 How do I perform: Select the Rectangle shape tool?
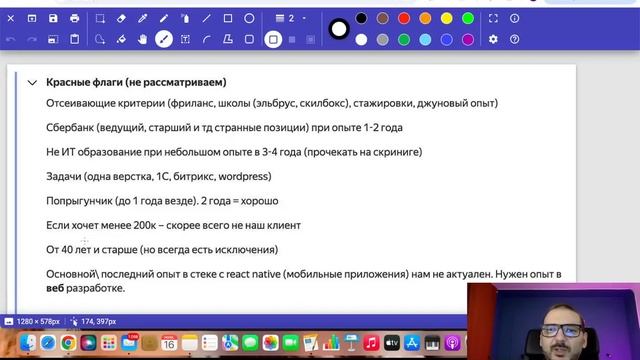(x=228, y=18)
